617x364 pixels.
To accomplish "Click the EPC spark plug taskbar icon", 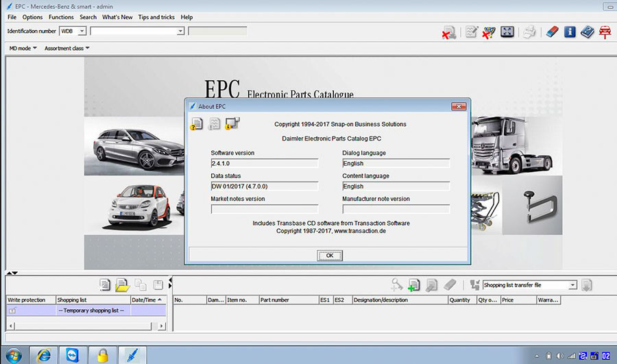I will (132, 355).
